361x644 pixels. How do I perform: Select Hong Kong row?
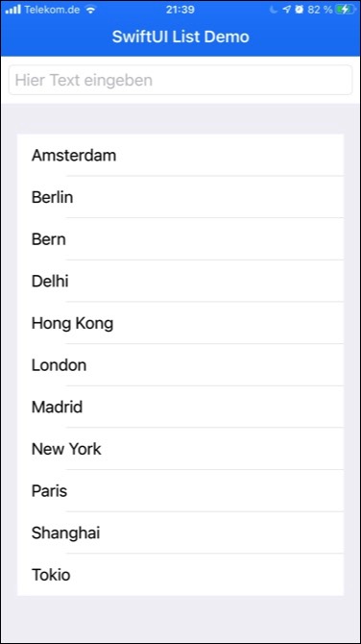click(x=180, y=323)
